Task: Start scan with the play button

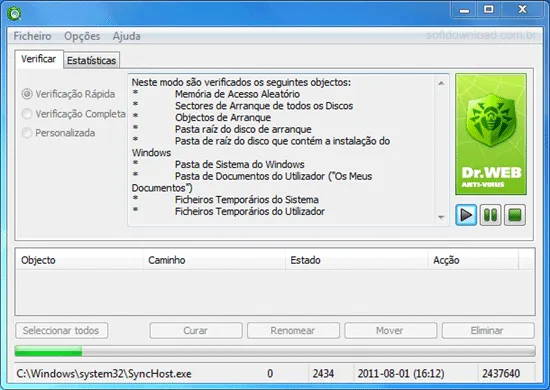Action: 466,215
